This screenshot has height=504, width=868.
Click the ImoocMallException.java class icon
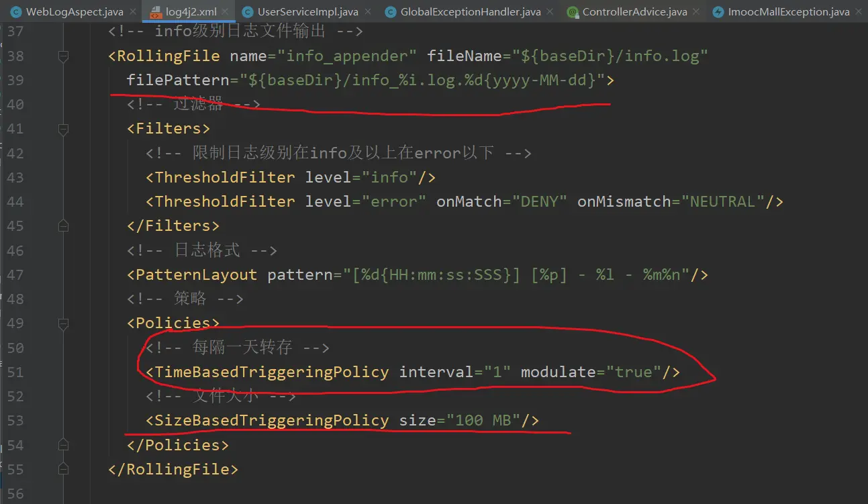coord(718,12)
